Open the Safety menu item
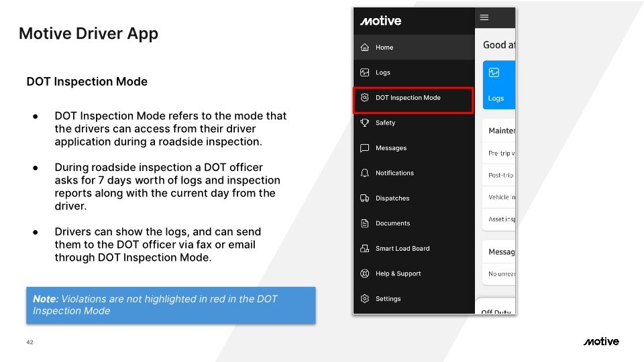Screen dimensions: 644x362 pos(414,123)
